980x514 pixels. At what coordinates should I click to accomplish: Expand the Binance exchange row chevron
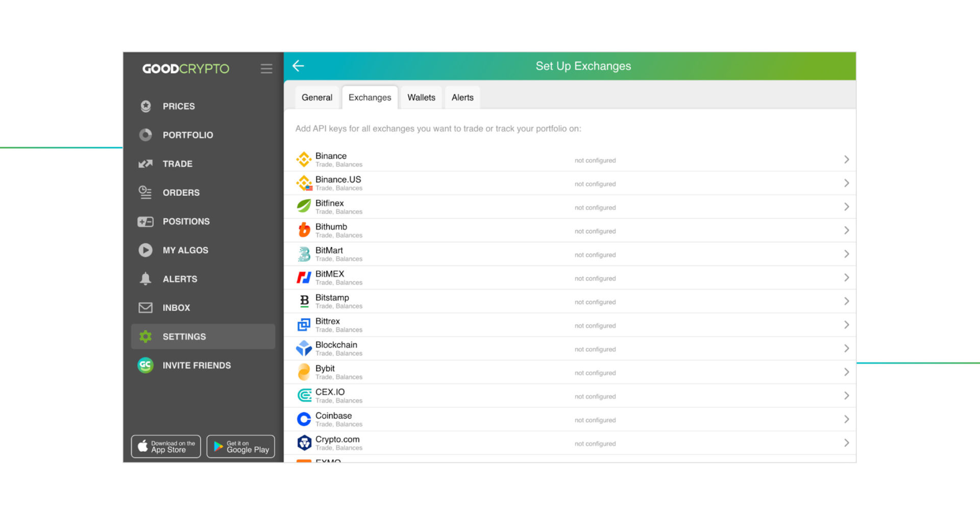click(846, 159)
